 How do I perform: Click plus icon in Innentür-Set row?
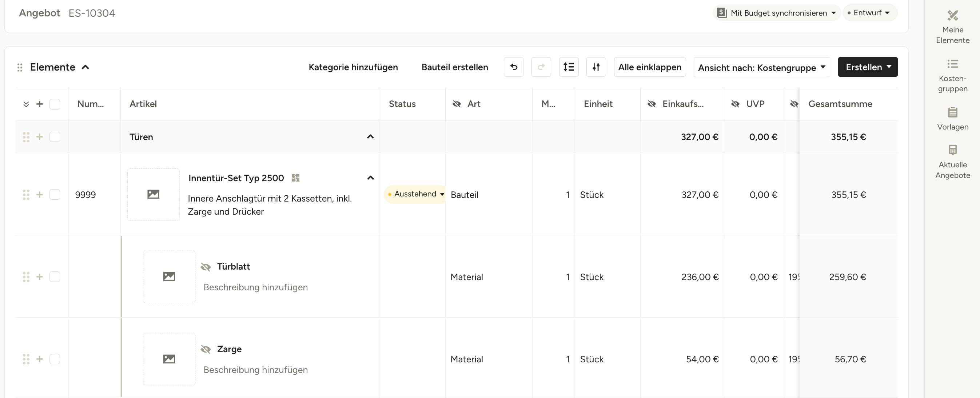tap(40, 195)
